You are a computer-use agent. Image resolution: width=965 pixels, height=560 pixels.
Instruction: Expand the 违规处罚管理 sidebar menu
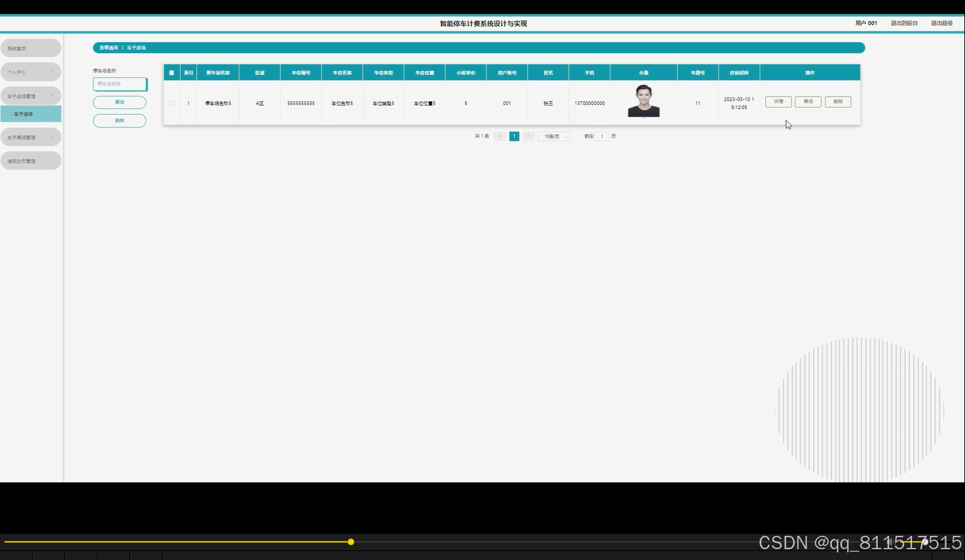[31, 160]
